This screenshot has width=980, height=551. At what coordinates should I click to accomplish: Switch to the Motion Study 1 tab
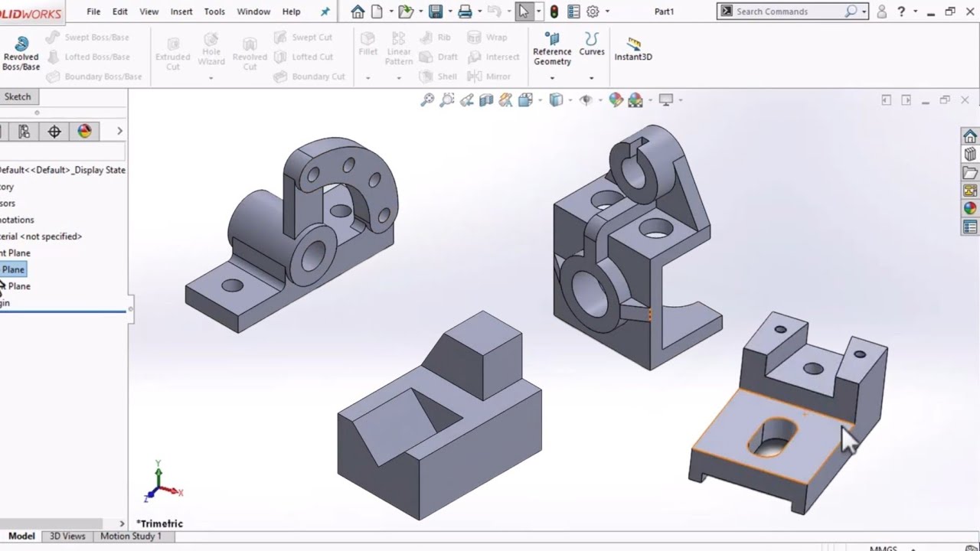click(x=131, y=536)
